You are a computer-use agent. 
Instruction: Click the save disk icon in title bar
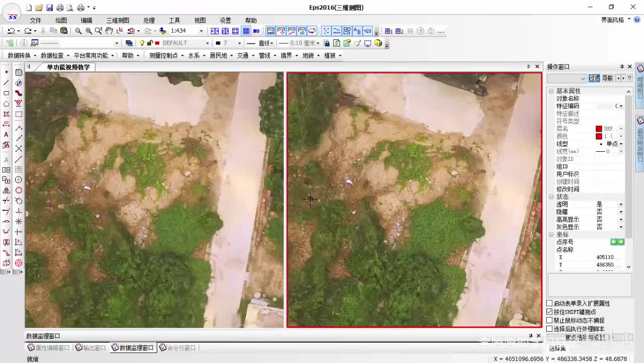[x=49, y=8]
